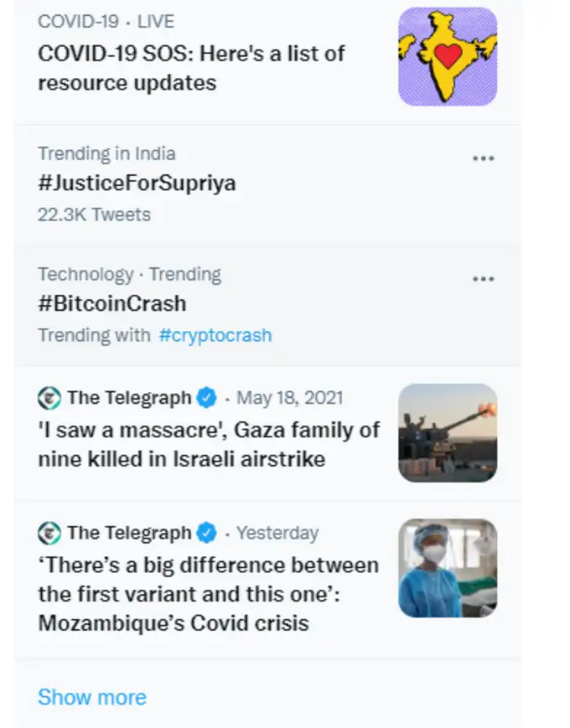Read the Mozambique Covid crisis story

click(208, 594)
